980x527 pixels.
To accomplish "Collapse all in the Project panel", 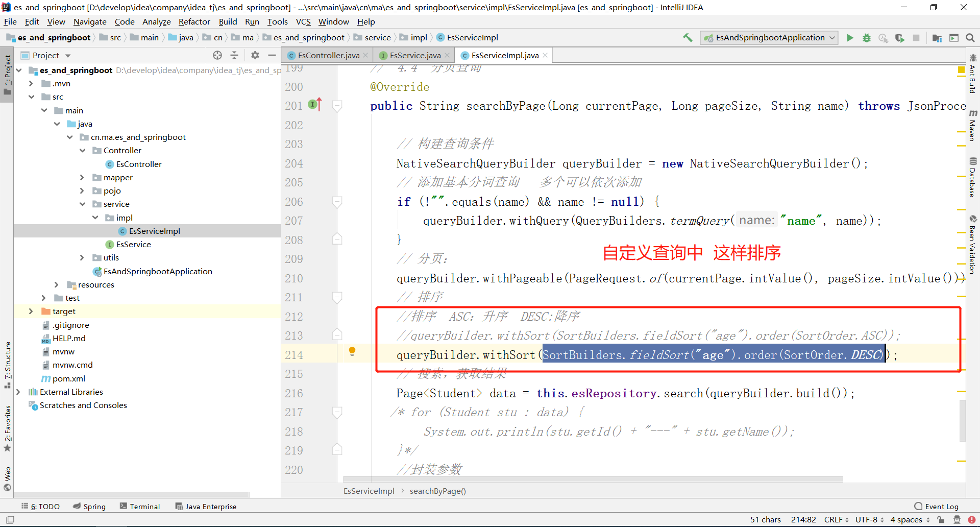I will click(234, 55).
